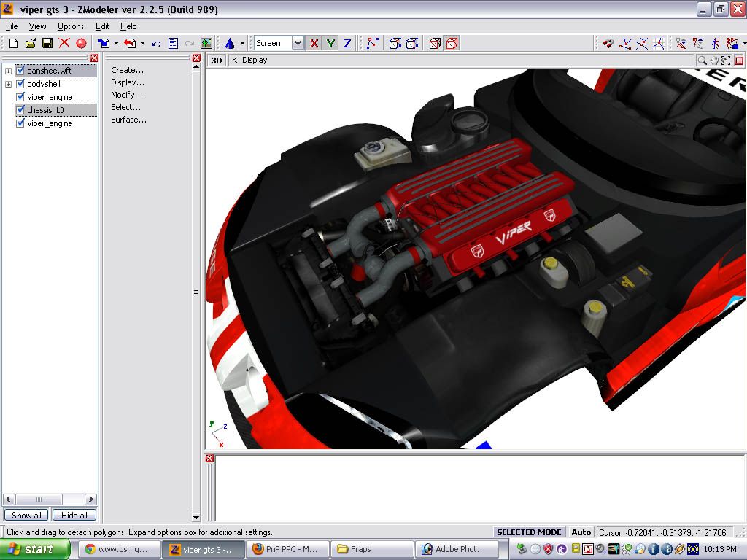Click the magnet snap icon

608,44
